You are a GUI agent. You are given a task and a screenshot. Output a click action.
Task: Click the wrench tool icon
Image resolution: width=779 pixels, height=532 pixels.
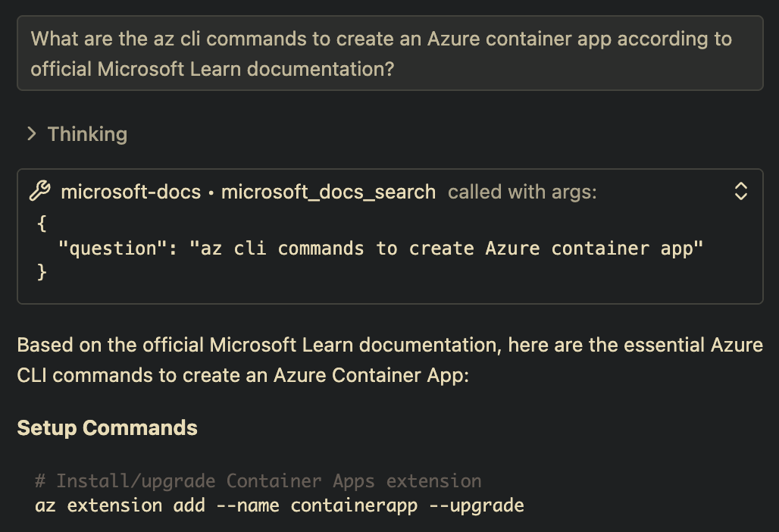[39, 191]
